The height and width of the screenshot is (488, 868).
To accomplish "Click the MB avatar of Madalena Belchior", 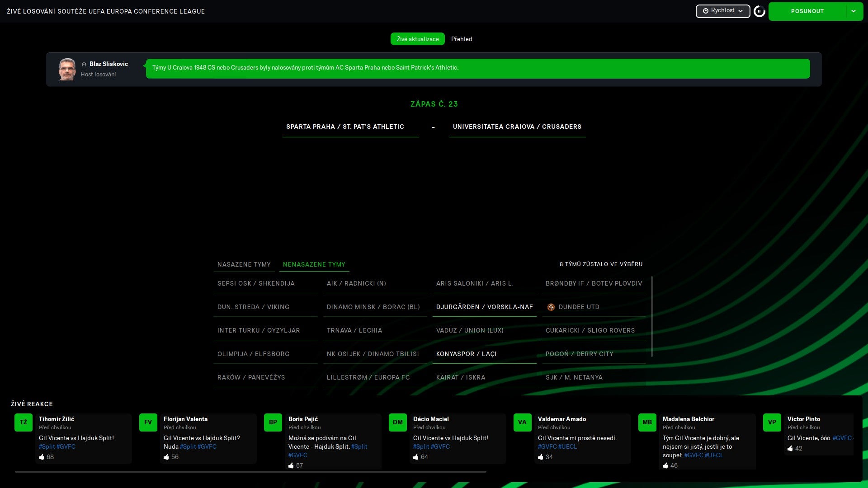I will (647, 422).
